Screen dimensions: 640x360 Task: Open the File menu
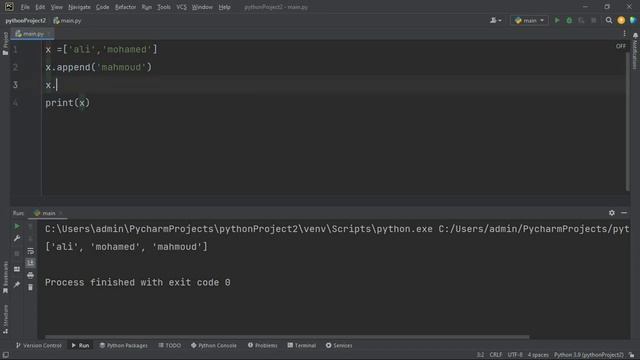[25, 7]
